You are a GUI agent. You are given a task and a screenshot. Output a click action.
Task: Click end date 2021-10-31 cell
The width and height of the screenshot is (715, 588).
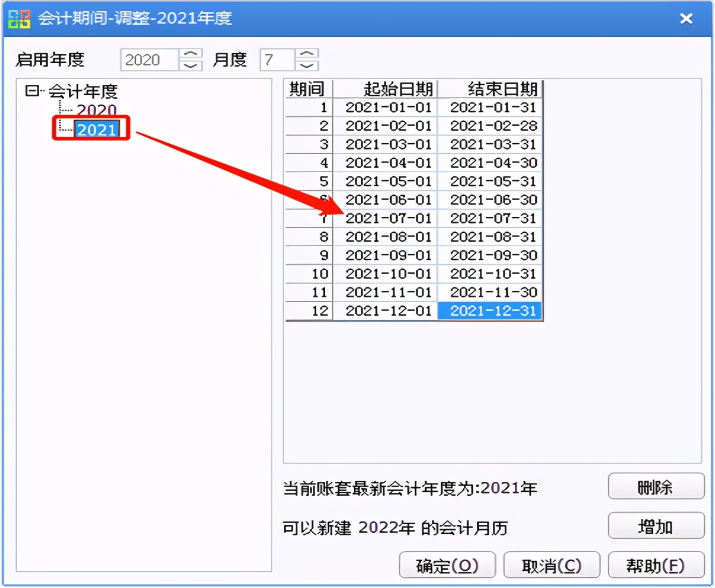click(x=490, y=274)
